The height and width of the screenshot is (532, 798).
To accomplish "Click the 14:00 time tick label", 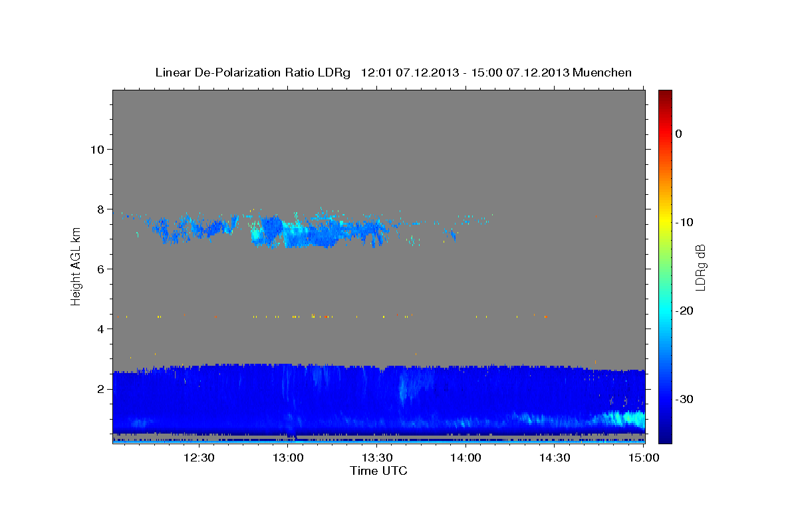I will [466, 458].
